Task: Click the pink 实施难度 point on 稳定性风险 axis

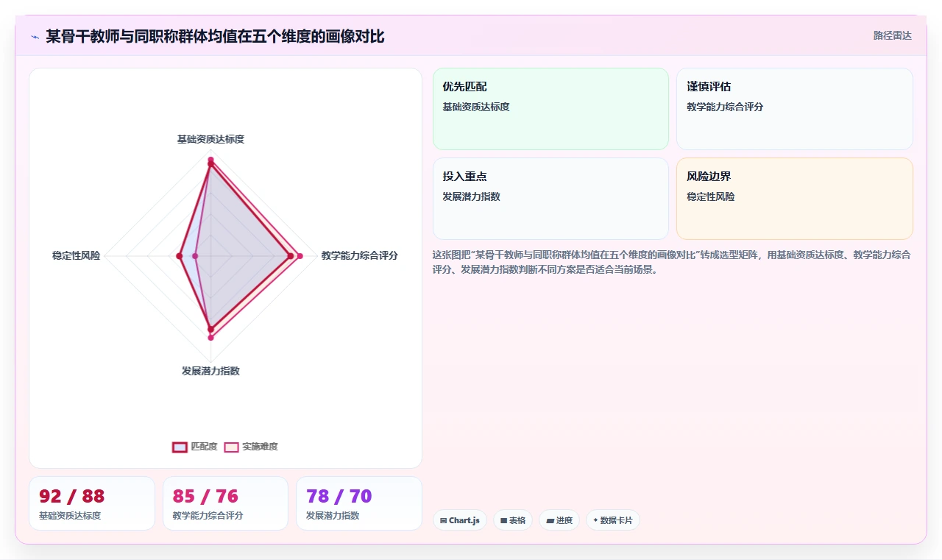Action: click(x=195, y=256)
